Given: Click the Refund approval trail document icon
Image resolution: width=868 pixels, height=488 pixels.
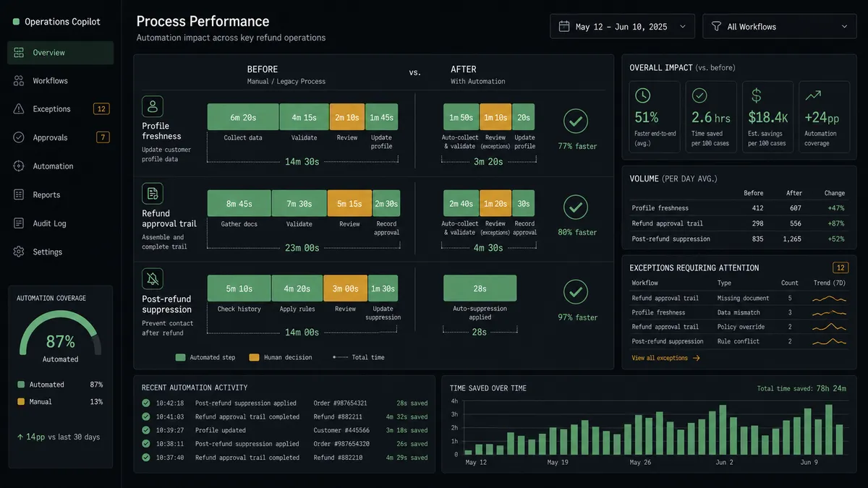Looking at the screenshot, I should [153, 193].
